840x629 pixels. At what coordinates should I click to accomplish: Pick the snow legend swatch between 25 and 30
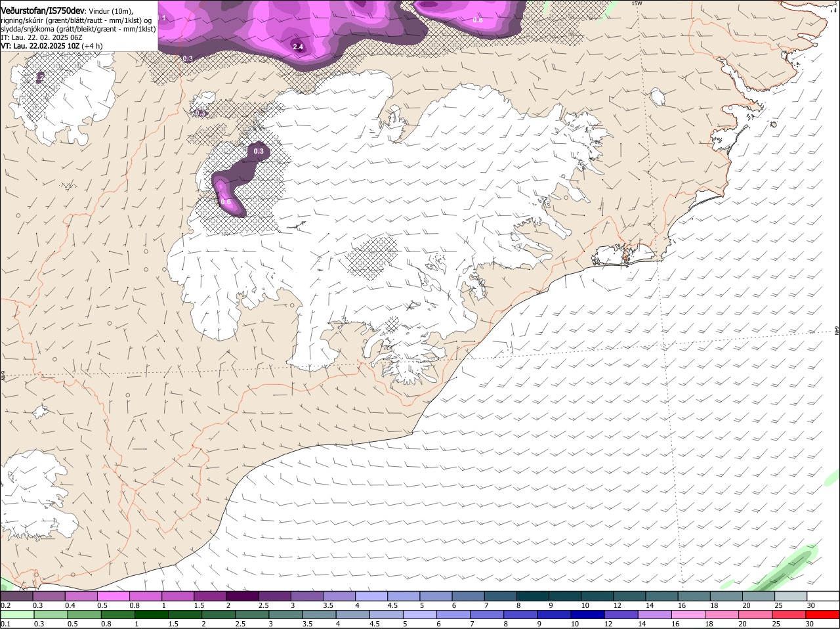[791, 596]
